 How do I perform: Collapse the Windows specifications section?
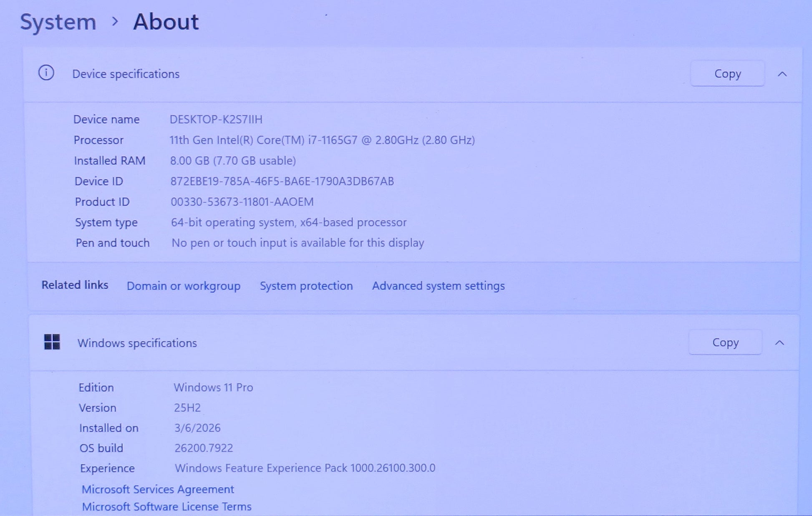click(779, 343)
